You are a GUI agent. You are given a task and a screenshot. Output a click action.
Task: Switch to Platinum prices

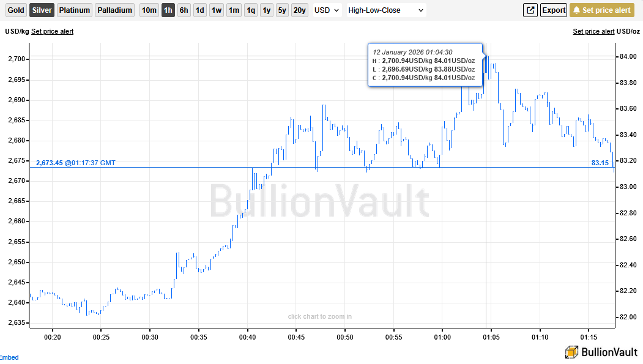[x=75, y=10]
